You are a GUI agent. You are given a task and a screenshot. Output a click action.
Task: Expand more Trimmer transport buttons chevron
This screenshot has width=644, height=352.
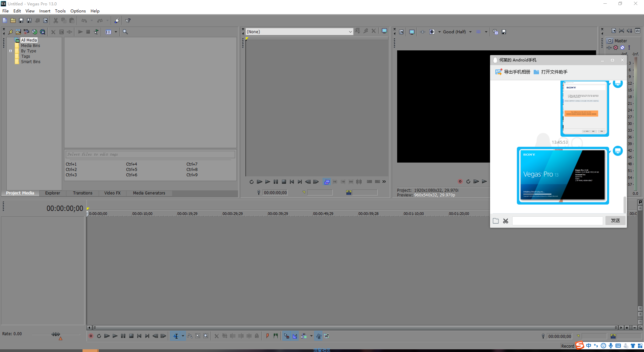click(384, 182)
